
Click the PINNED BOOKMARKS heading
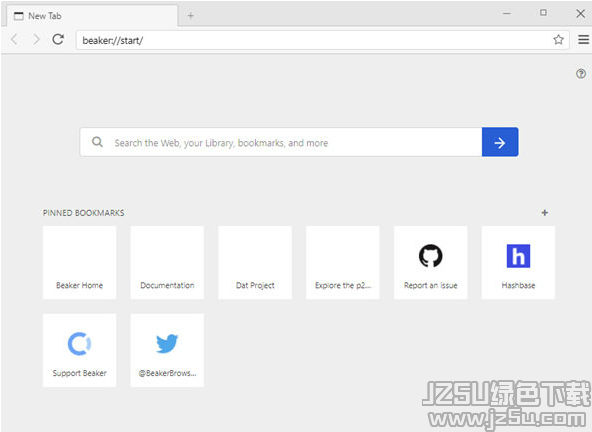pos(83,213)
